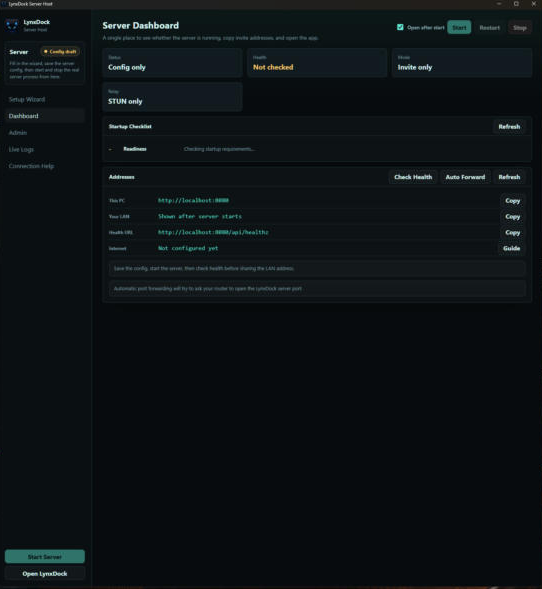This screenshot has height=589, width=542.
Task: Copy the This PC address
Action: click(x=512, y=201)
